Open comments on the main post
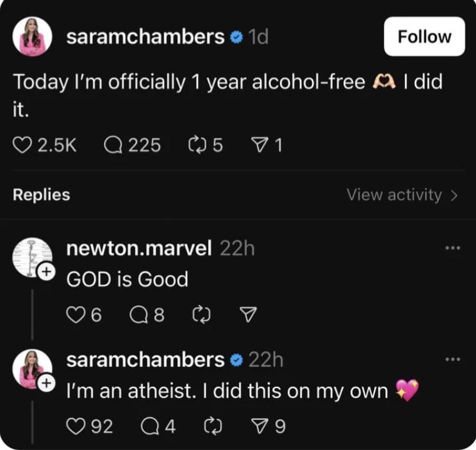 tap(113, 145)
